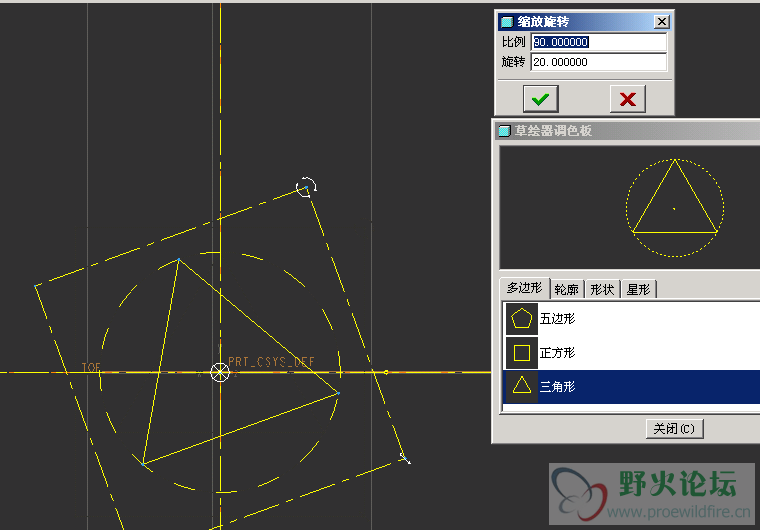
Task: Switch to the 多边形 tab
Action: click(x=523, y=289)
